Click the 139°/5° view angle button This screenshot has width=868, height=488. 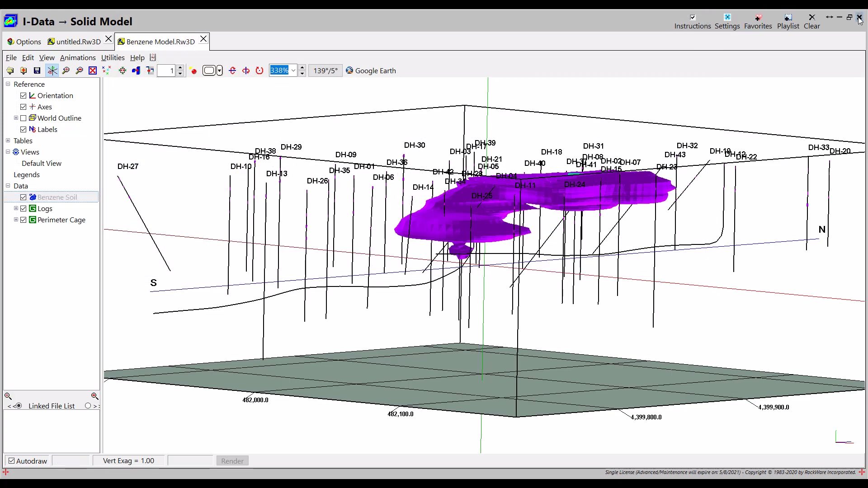(x=325, y=70)
